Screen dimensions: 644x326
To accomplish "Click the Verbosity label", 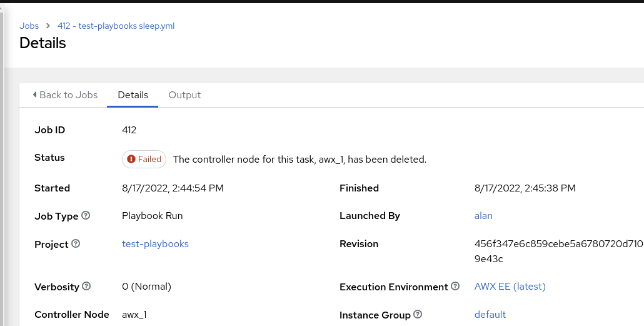I will coord(57,287).
